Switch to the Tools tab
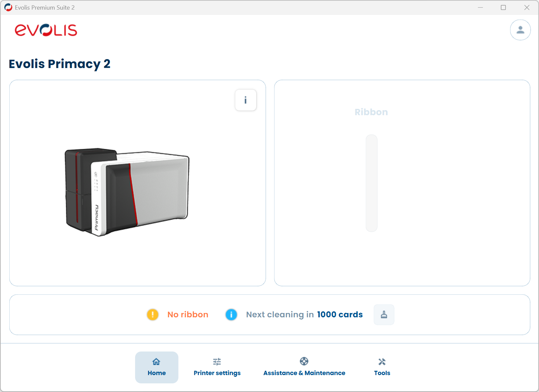Screen dimensions: 539x392 point(382,367)
